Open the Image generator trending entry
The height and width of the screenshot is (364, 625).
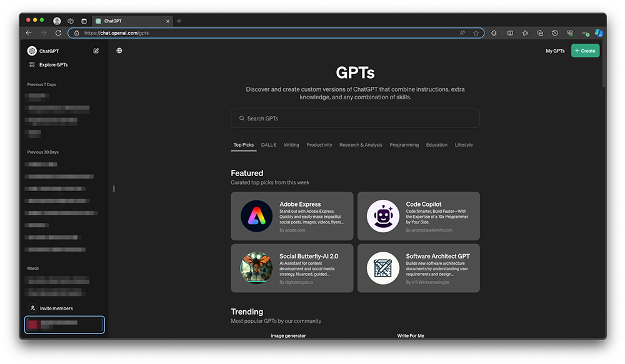point(288,336)
